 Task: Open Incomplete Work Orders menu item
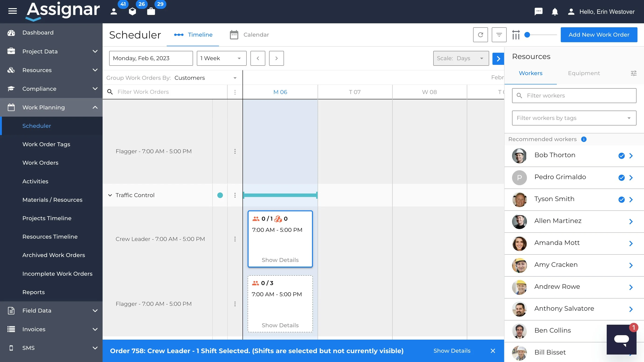(x=57, y=274)
